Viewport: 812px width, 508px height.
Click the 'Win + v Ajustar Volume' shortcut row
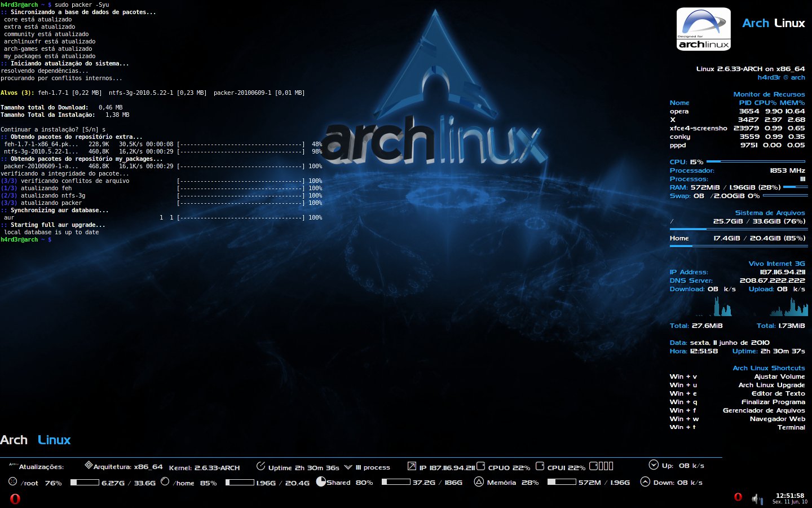[x=738, y=376]
